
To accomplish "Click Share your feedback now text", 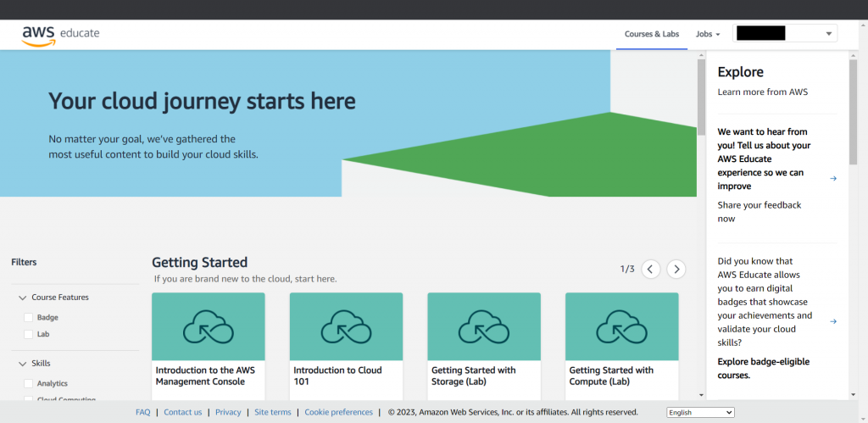I will click(x=759, y=212).
